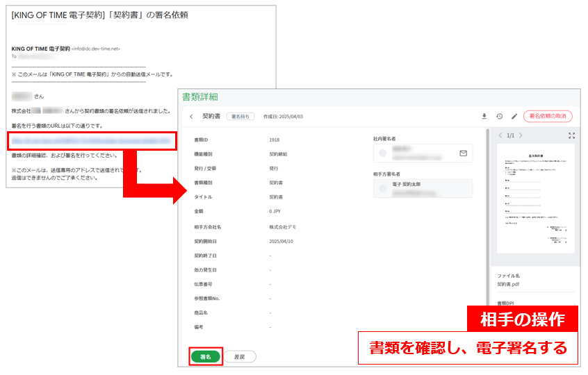The image size is (588, 375).
Task: Click the 金額 value 0 JPY
Action: point(275,211)
